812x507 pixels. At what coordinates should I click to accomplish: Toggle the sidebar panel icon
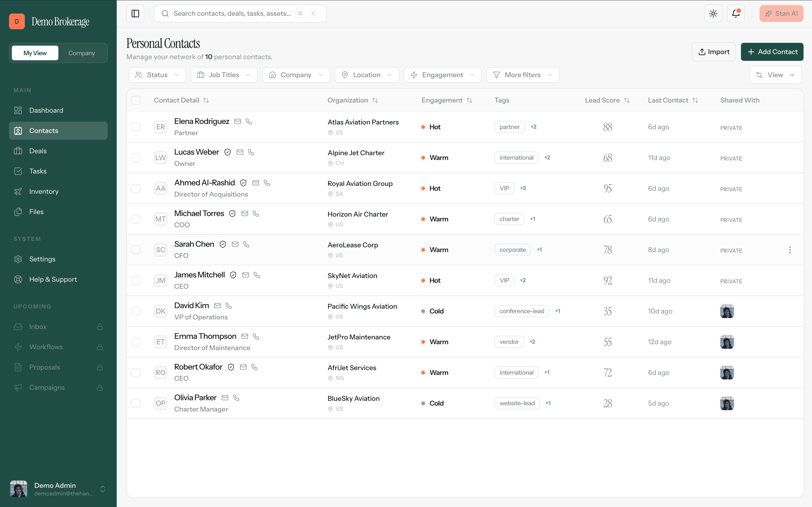click(x=135, y=14)
